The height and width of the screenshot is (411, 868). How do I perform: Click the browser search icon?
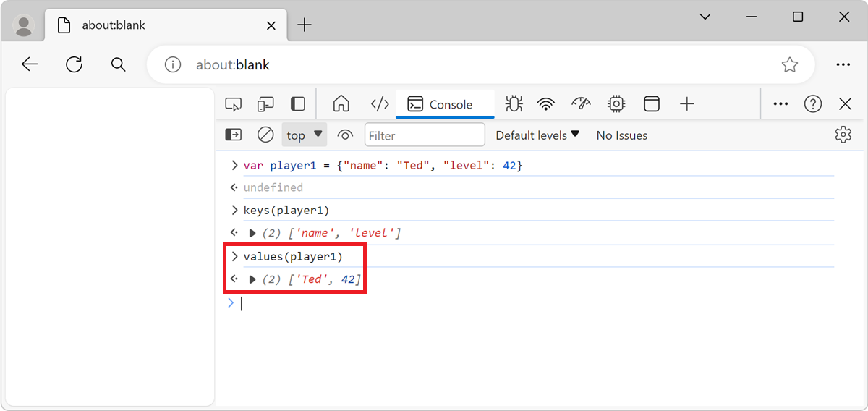tap(118, 64)
